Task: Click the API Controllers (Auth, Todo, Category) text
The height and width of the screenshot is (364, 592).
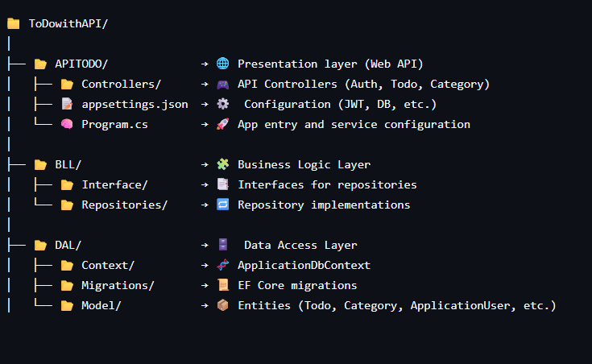Action: coord(363,84)
